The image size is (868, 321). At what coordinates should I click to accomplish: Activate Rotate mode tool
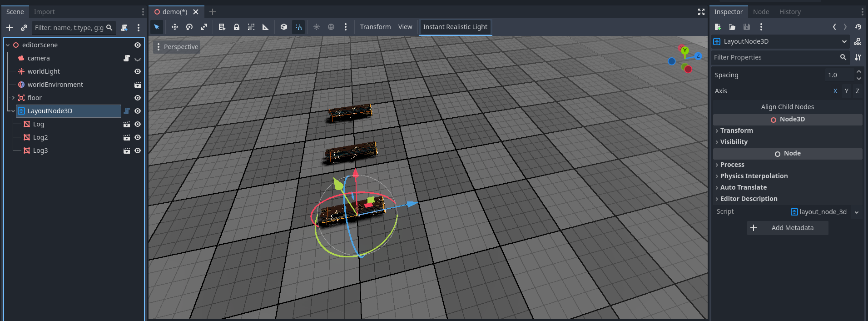(189, 27)
